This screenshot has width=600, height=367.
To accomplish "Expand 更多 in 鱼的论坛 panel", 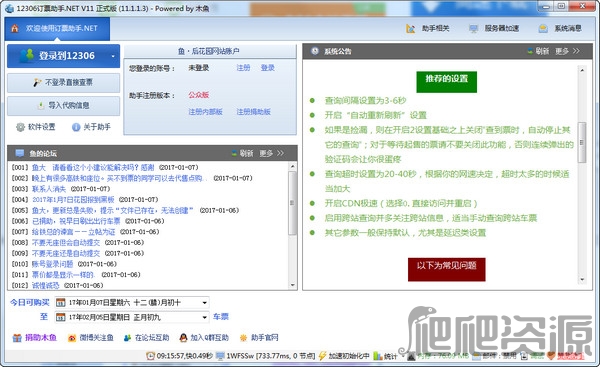I will 271,153.
